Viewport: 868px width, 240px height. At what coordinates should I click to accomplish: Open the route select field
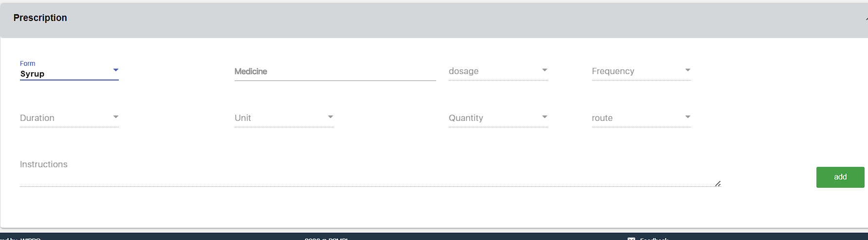(x=635, y=118)
